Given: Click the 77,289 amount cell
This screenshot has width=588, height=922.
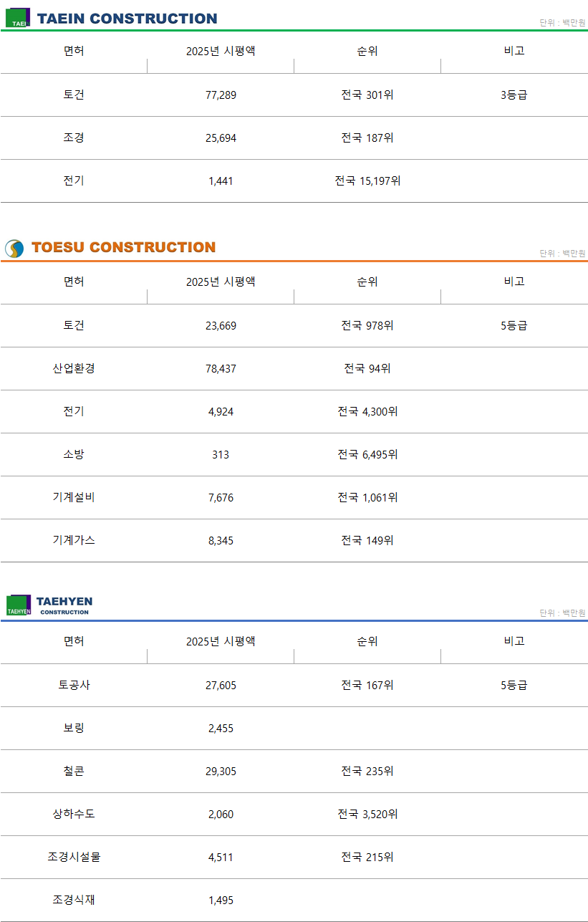Looking at the screenshot, I should click(x=221, y=95).
